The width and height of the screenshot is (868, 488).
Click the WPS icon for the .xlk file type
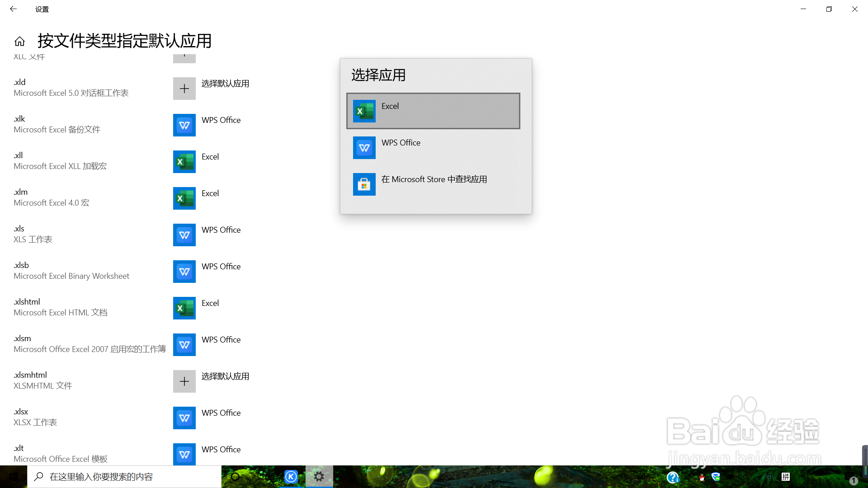point(184,125)
